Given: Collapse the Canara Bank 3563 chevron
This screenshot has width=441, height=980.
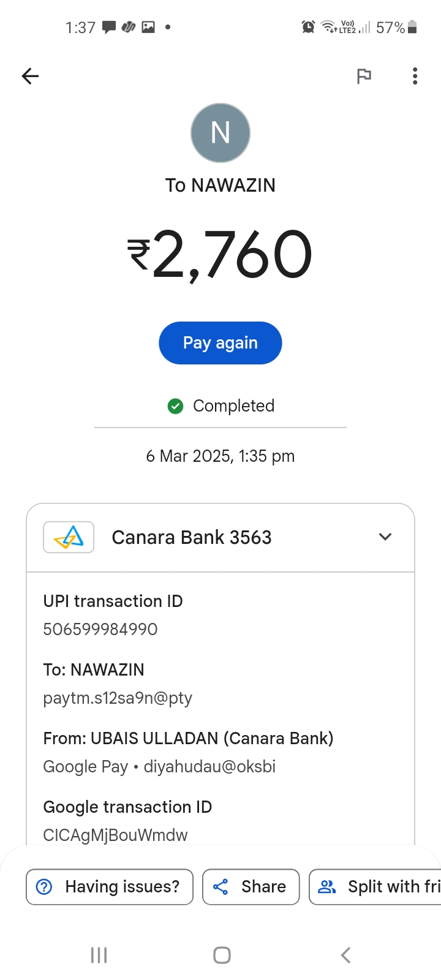Looking at the screenshot, I should click(385, 537).
